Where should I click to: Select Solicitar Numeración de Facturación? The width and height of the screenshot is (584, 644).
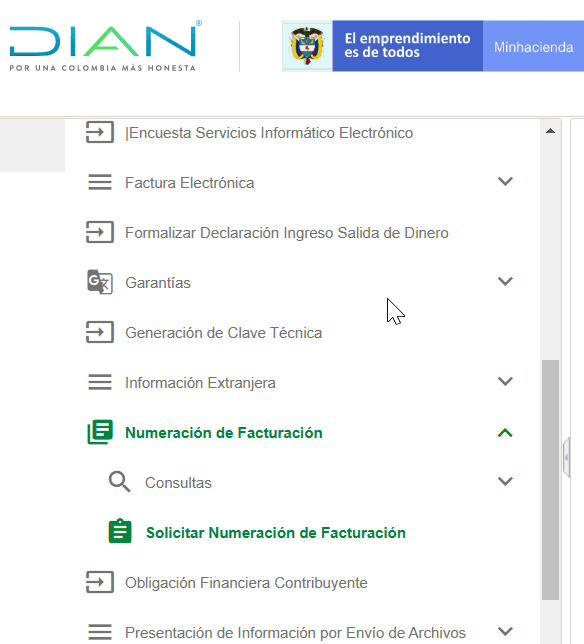click(x=276, y=533)
